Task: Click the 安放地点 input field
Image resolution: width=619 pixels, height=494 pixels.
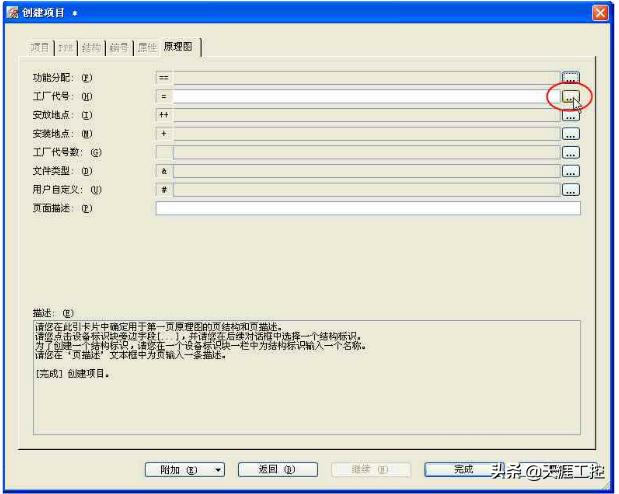Action: point(366,115)
